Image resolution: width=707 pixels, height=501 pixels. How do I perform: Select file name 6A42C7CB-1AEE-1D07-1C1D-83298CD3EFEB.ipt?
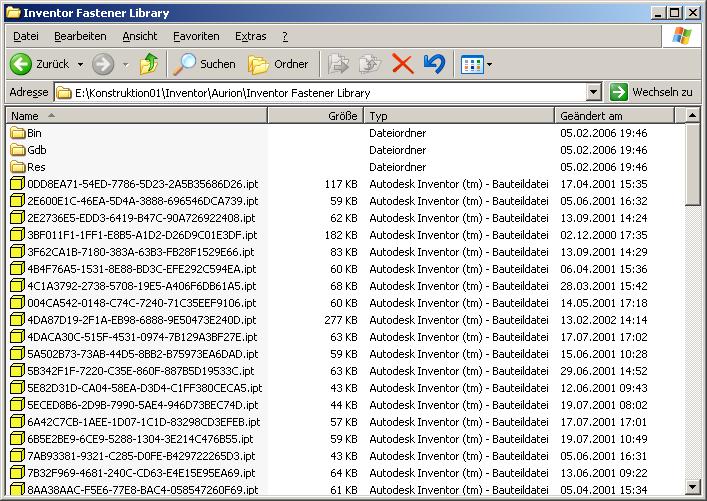point(144,422)
